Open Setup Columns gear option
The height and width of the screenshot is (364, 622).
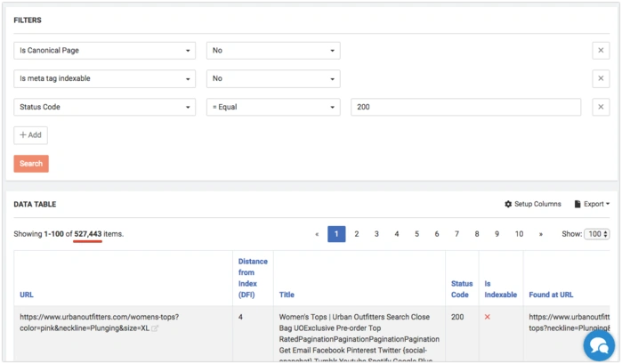533,204
